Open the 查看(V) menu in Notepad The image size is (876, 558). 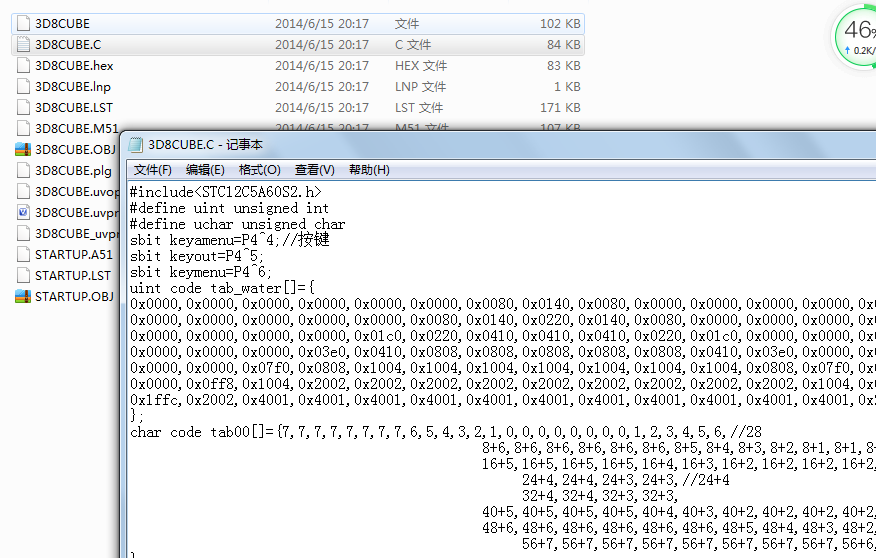click(x=315, y=170)
